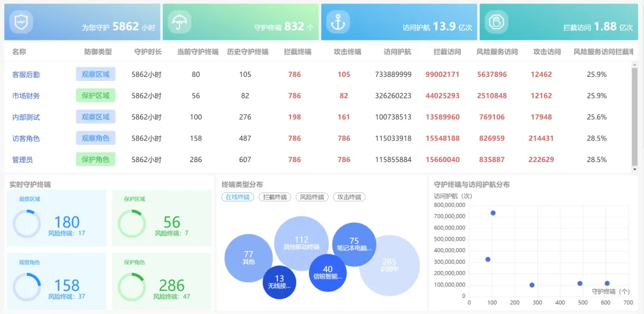Click the anchor icon in the 访问护航 card

(338, 23)
